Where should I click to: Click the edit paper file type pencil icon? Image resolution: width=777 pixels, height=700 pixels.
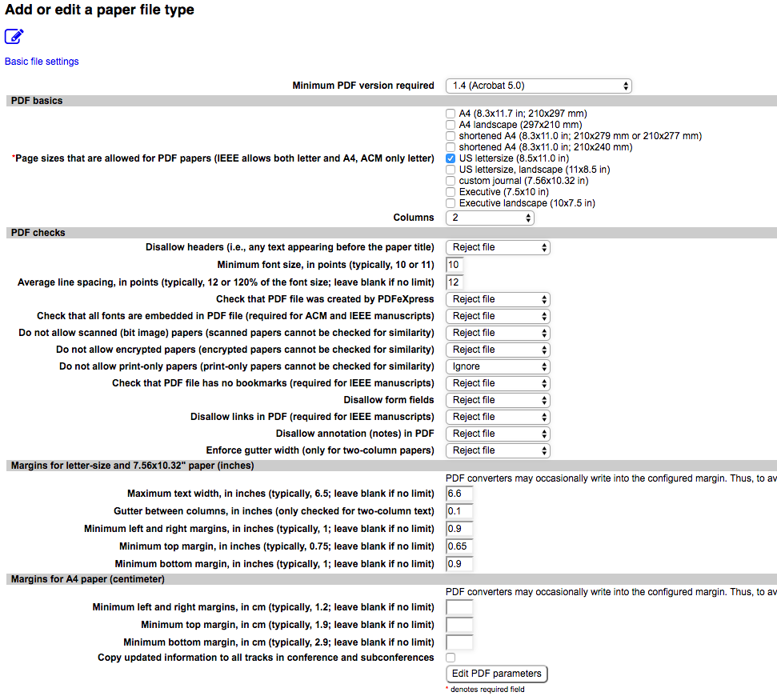pos(14,36)
